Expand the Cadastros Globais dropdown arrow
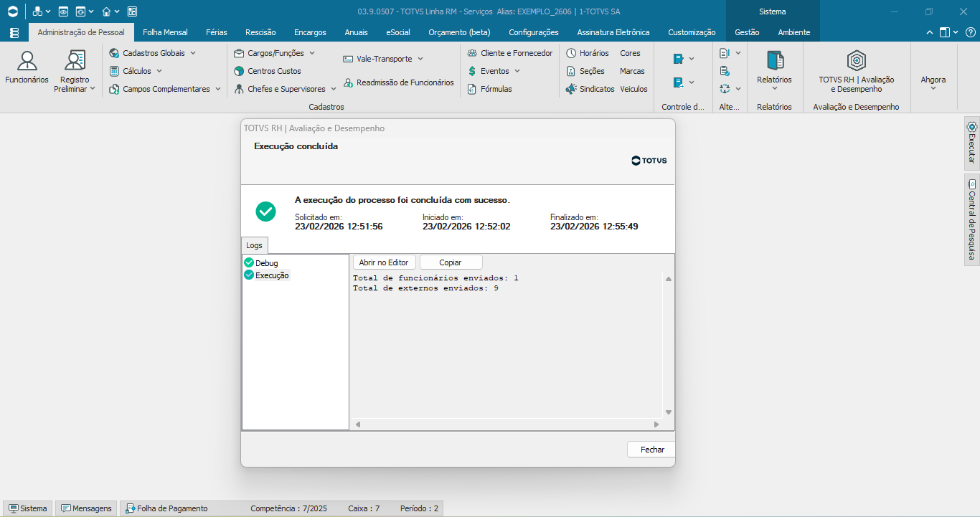 193,53
